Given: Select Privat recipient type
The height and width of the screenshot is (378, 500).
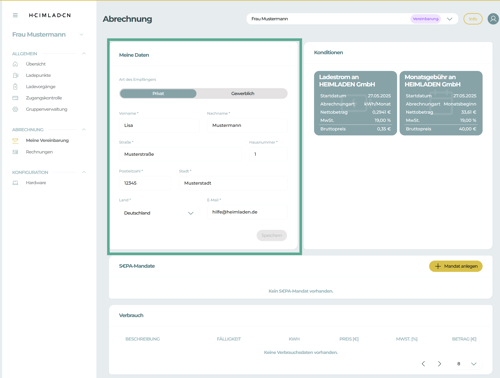Looking at the screenshot, I should (x=158, y=94).
